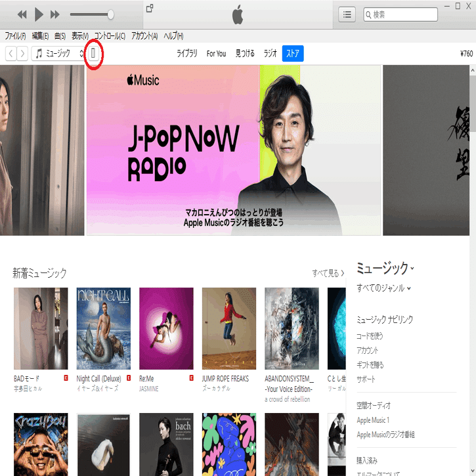Open the JUMP ROPE FREAKS album cover
476x476 pixels.
(229, 328)
